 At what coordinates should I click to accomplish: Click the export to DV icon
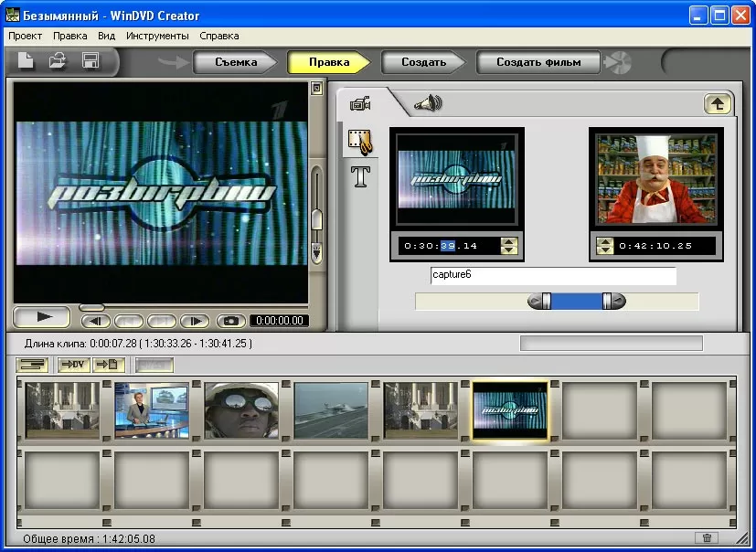click(x=74, y=365)
